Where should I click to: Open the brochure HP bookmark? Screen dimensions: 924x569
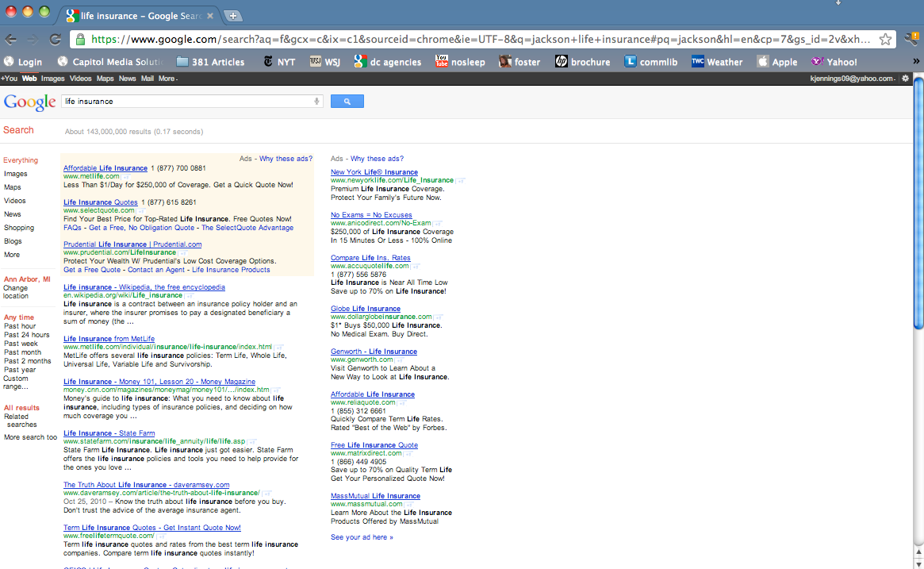(583, 62)
